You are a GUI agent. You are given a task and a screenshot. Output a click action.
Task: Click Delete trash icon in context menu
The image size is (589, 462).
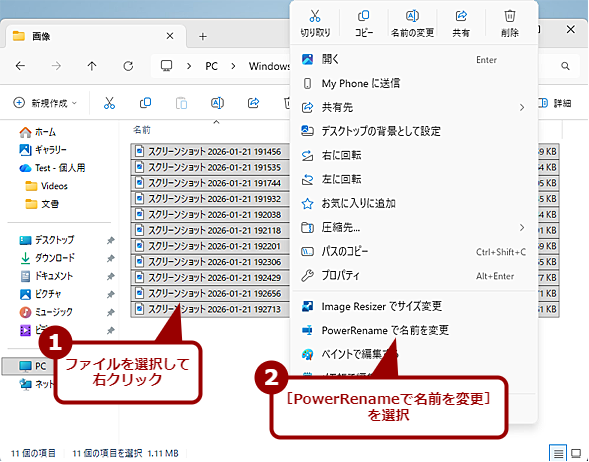[x=509, y=17]
